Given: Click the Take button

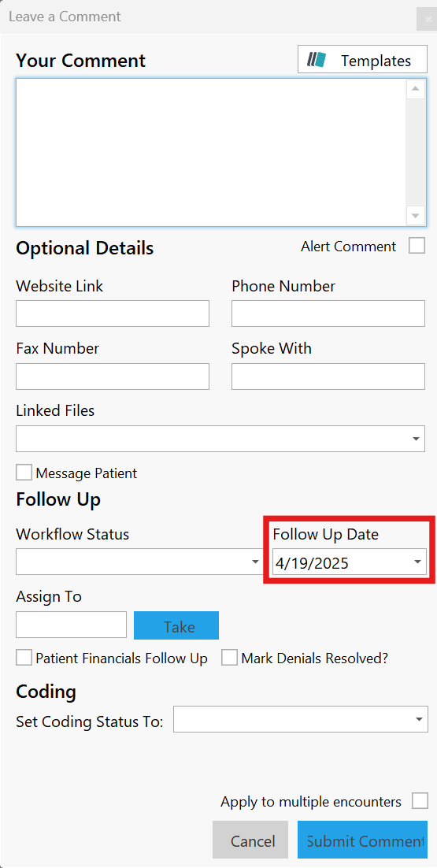Looking at the screenshot, I should (x=176, y=625).
